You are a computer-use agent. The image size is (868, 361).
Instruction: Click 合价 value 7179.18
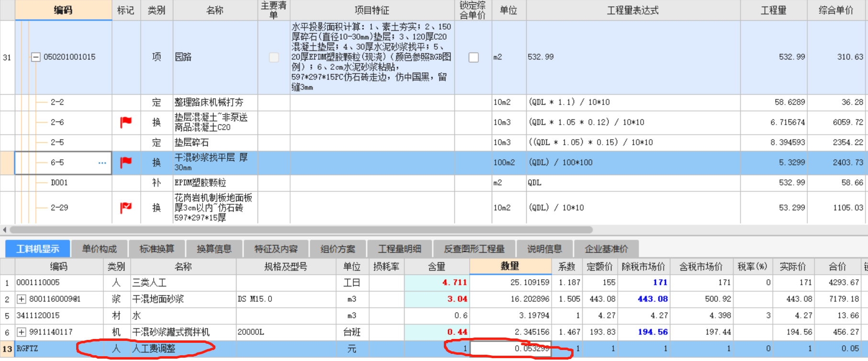(x=844, y=299)
